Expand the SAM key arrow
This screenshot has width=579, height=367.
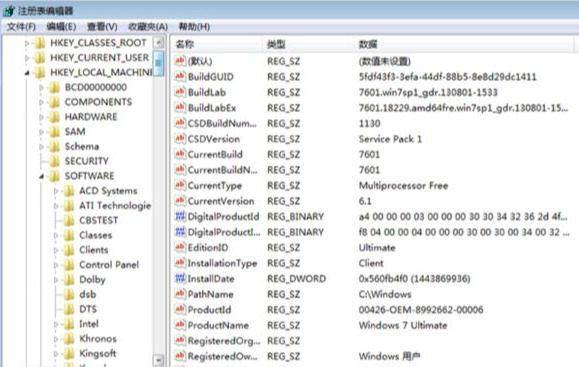click(41, 132)
